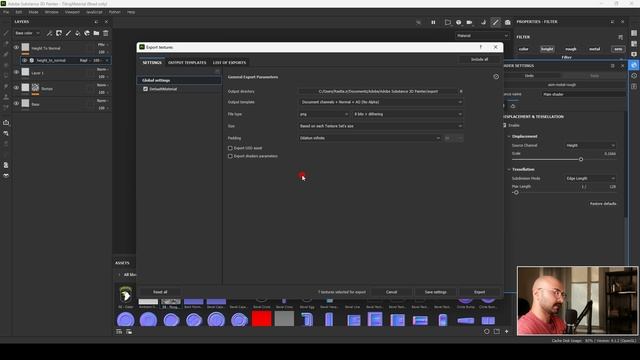The image size is (640, 360).
Task: Open Subdivision Mode Edge Length dropdown
Action: 591,178
